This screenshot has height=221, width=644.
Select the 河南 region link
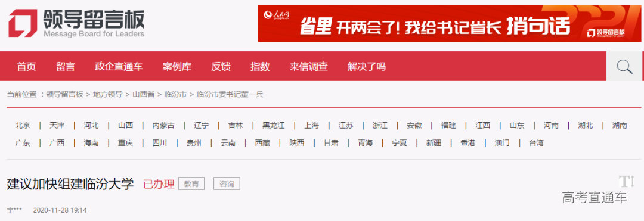[x=551, y=126]
